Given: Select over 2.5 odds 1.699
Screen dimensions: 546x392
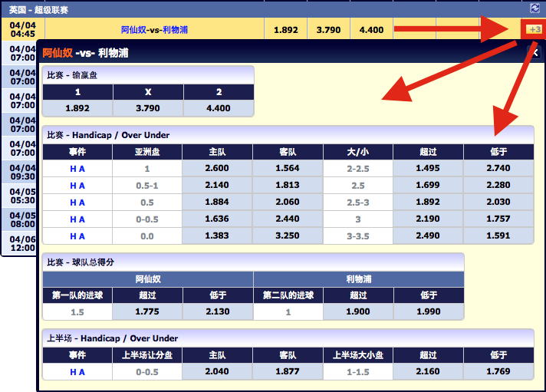Looking at the screenshot, I should tap(428, 185).
